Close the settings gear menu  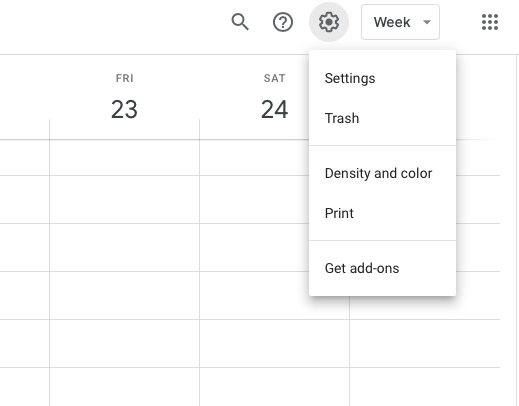pos(329,22)
